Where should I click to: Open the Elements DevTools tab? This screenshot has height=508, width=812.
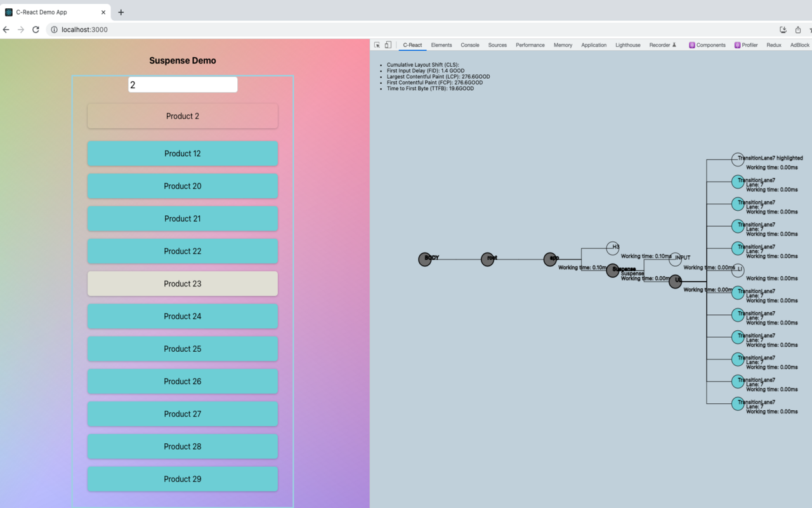click(442, 45)
